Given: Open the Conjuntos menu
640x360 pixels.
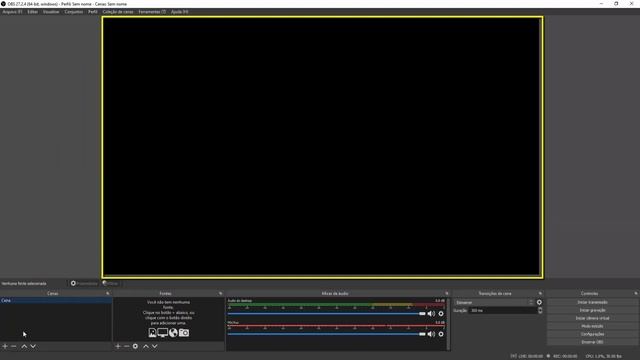Looking at the screenshot, I should (73, 12).
